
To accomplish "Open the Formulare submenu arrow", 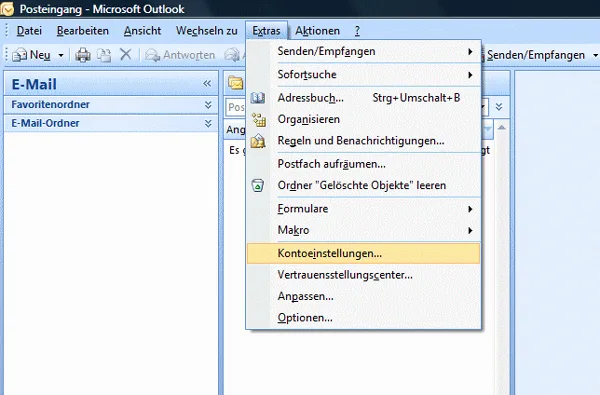I will click(x=470, y=209).
